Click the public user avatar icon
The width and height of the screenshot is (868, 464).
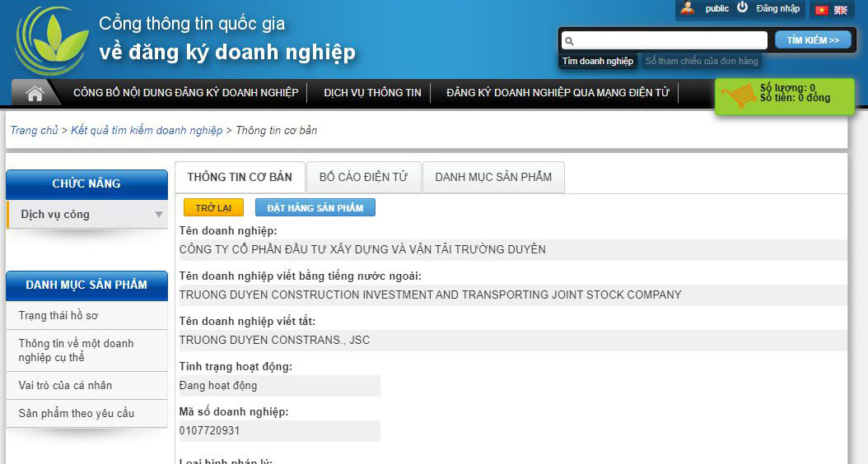click(x=688, y=8)
